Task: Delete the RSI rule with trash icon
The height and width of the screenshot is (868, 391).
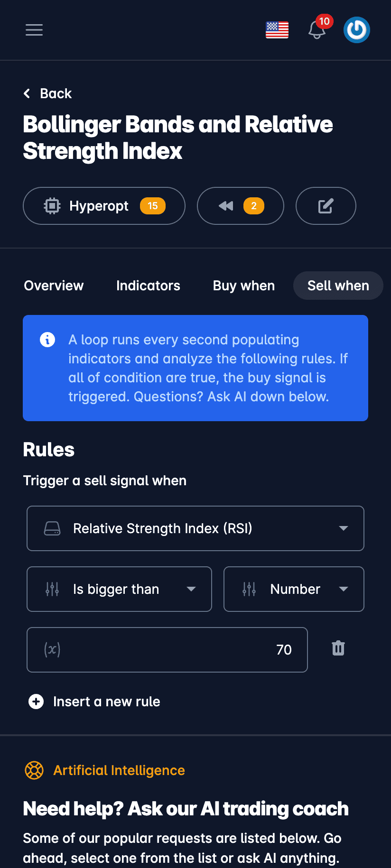Action: (338, 648)
